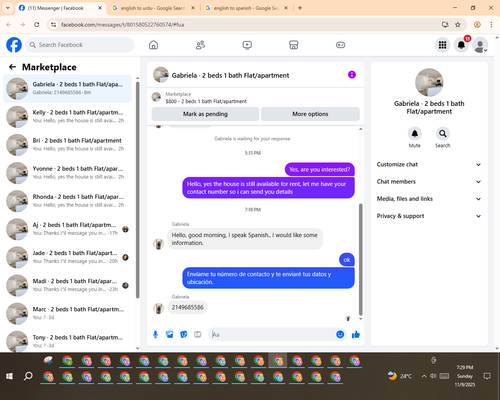The height and width of the screenshot is (400, 500).
Task: Open the Kelly conversation
Action: coord(67,117)
